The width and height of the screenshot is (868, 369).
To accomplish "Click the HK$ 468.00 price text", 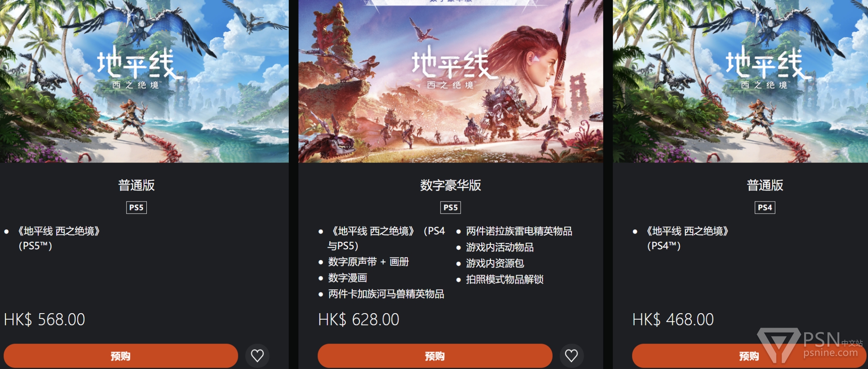I will point(673,320).
